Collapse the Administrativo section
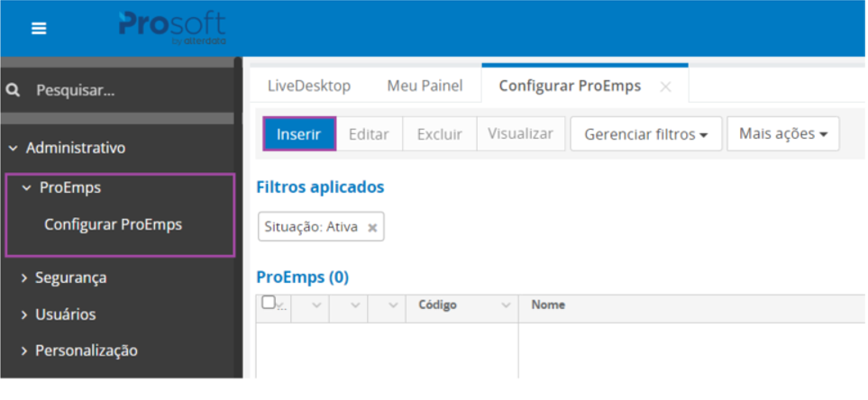Image resolution: width=868 pixels, height=400 pixels. pyautogui.click(x=13, y=149)
